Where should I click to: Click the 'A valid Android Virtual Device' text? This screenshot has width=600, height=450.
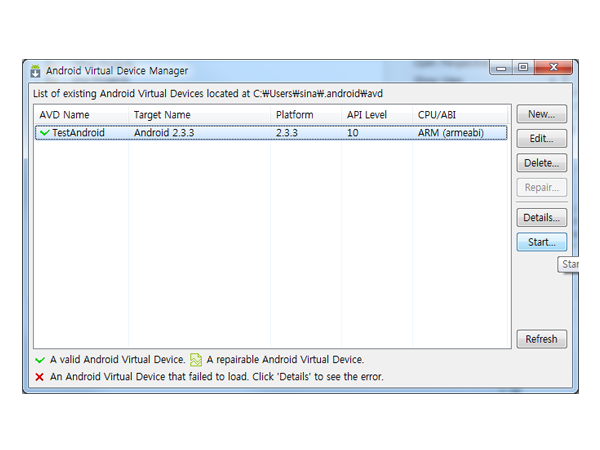coord(117,360)
